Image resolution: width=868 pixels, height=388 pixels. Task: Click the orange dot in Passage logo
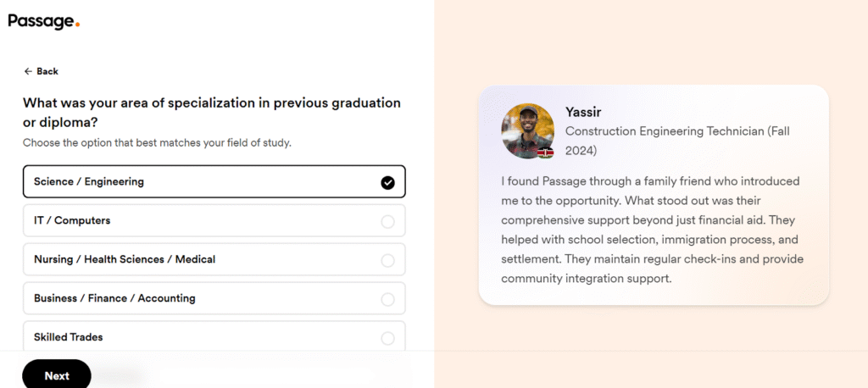pyautogui.click(x=77, y=25)
